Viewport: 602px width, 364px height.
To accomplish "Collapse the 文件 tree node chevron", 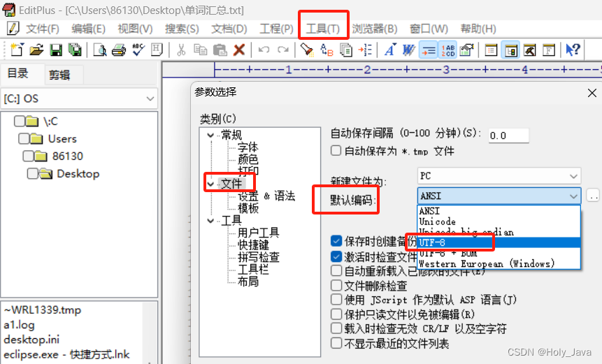I will click(x=210, y=184).
